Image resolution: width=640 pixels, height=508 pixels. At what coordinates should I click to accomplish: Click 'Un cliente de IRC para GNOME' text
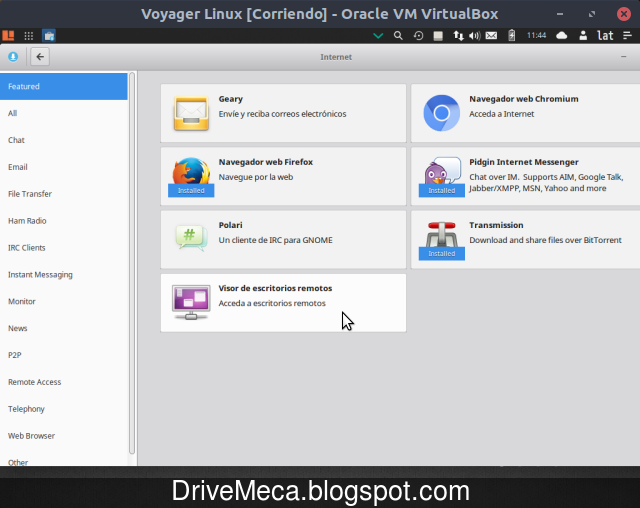[x=276, y=240]
